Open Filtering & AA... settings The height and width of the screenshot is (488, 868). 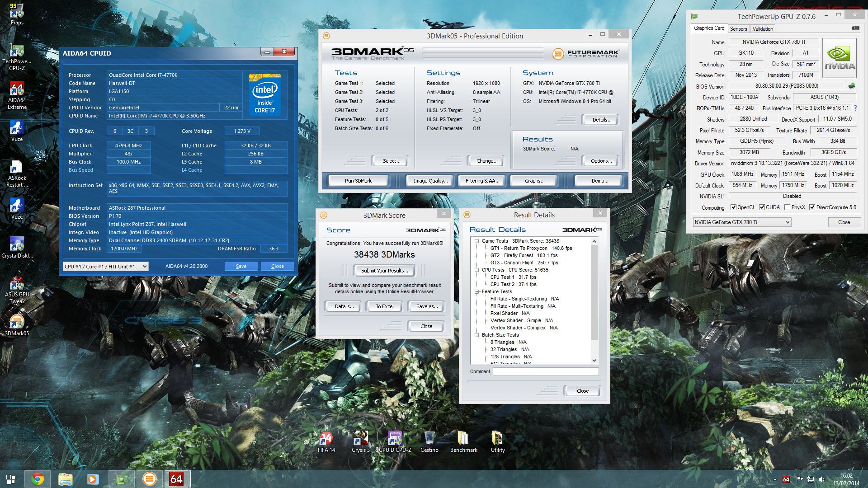[482, 181]
